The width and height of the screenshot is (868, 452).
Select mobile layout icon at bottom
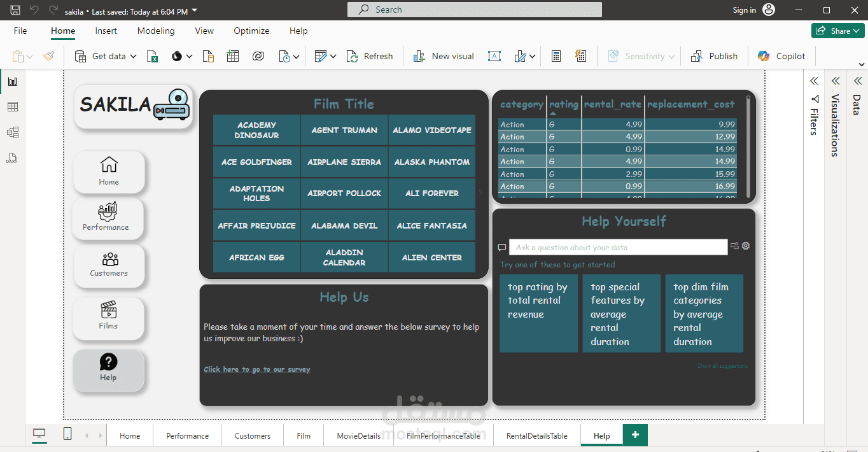(x=67, y=434)
